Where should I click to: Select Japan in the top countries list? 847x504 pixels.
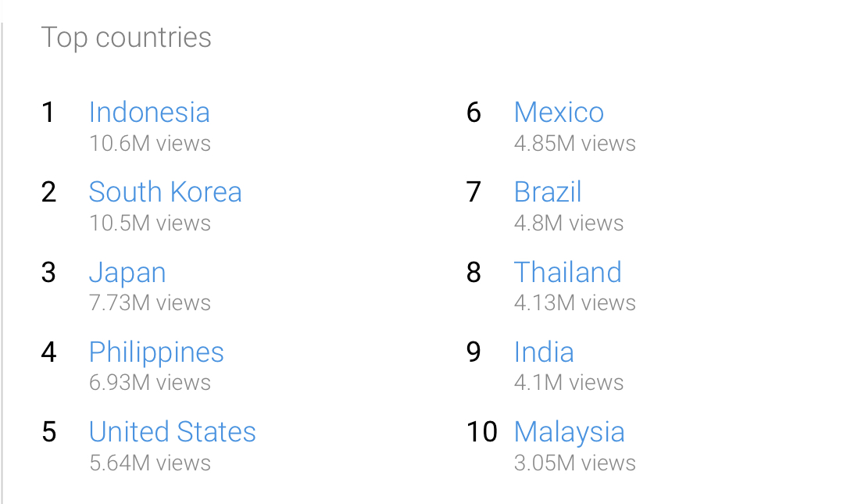(x=127, y=273)
